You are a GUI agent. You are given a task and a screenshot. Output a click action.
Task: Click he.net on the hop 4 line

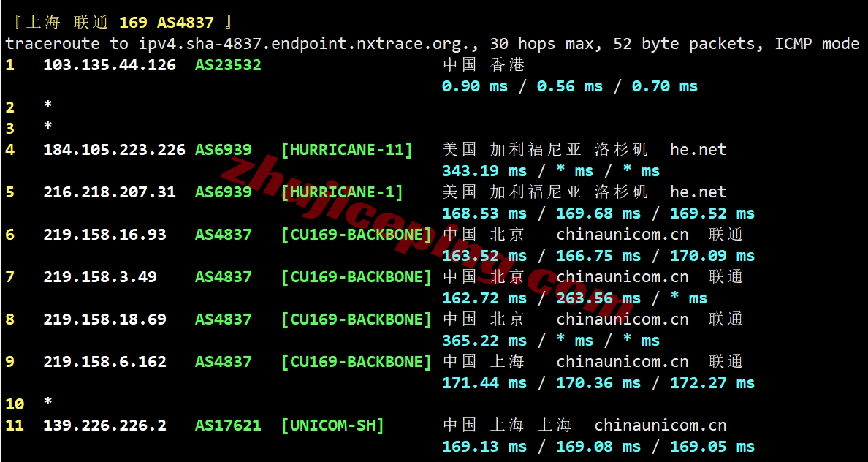coord(698,150)
